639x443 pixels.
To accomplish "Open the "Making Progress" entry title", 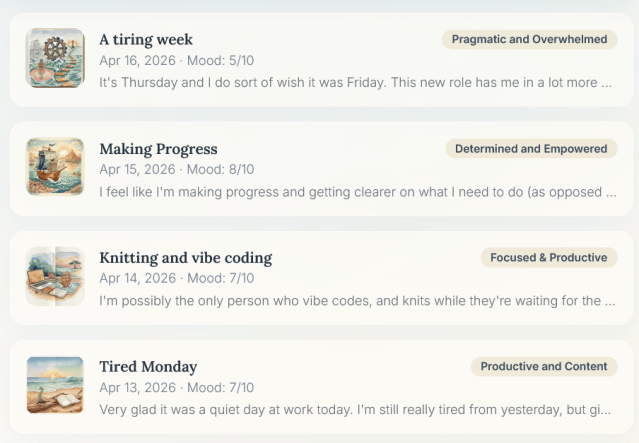I will coord(158,149).
